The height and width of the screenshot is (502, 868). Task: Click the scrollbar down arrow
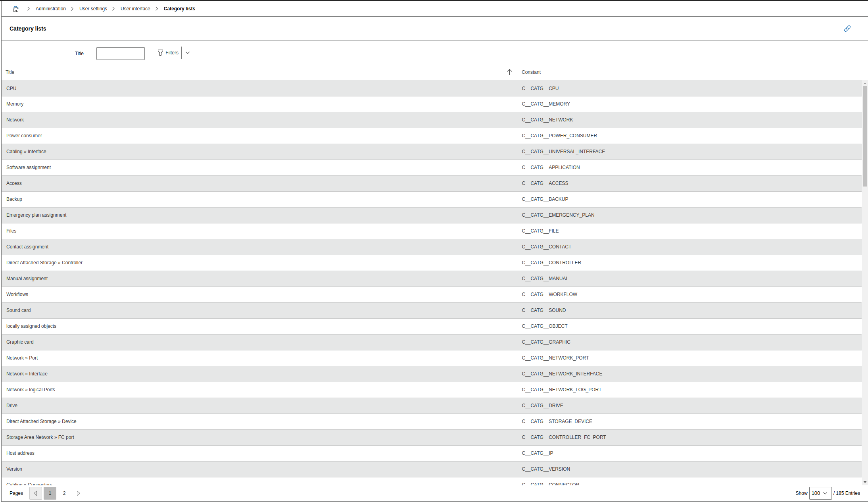(865, 483)
